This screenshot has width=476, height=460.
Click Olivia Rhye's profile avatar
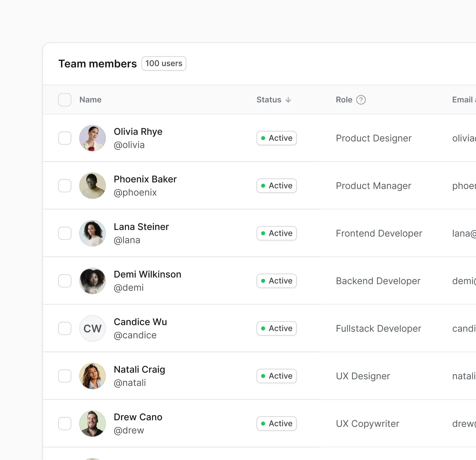(93, 138)
